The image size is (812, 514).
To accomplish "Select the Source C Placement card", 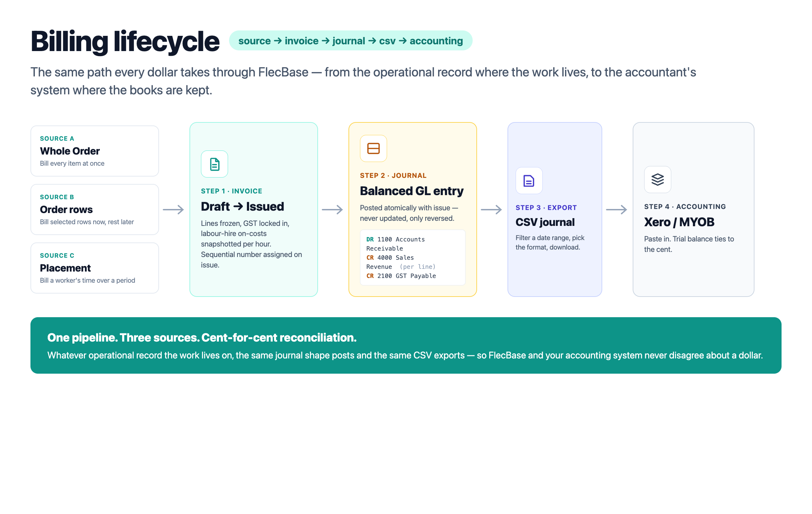I will [95, 268].
